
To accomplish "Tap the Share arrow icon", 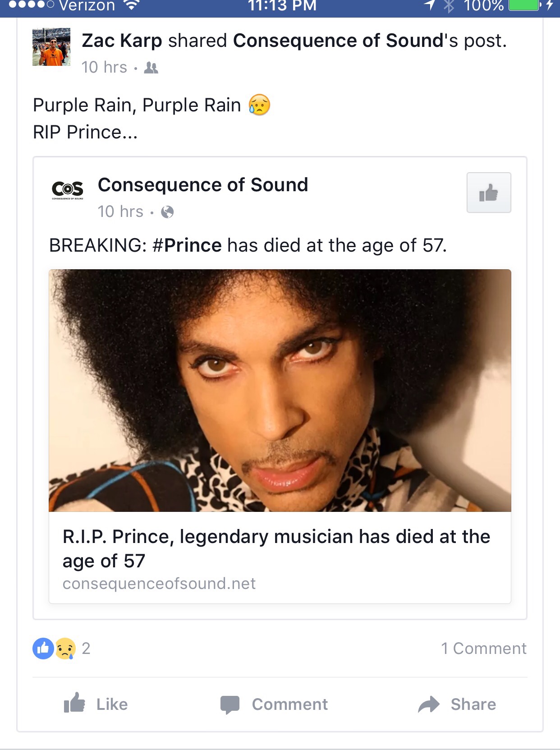I will click(x=428, y=704).
